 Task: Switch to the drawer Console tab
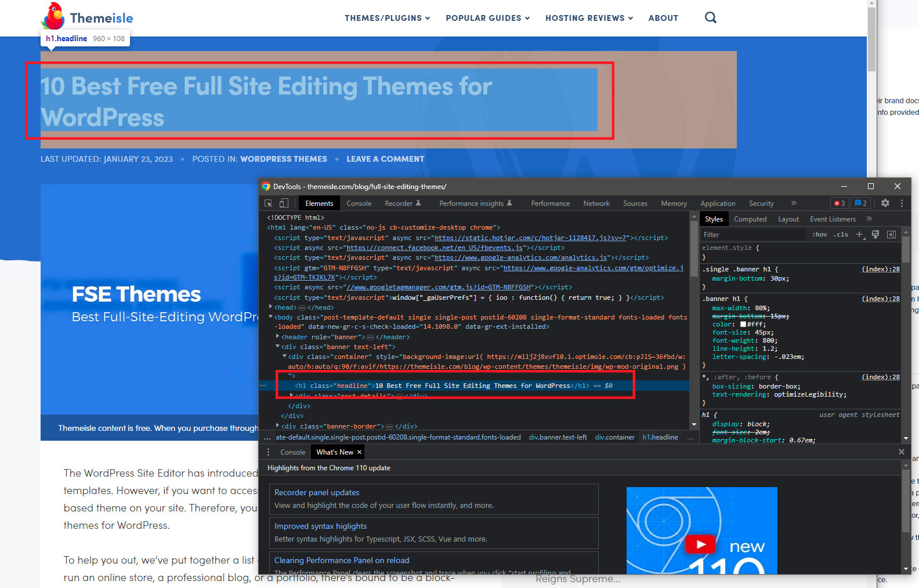click(x=292, y=452)
